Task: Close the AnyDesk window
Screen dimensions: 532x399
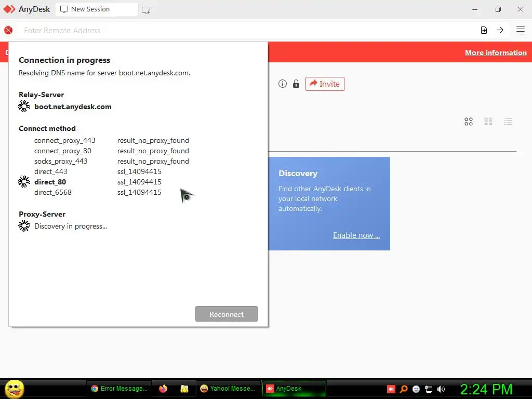Action: coord(520,9)
